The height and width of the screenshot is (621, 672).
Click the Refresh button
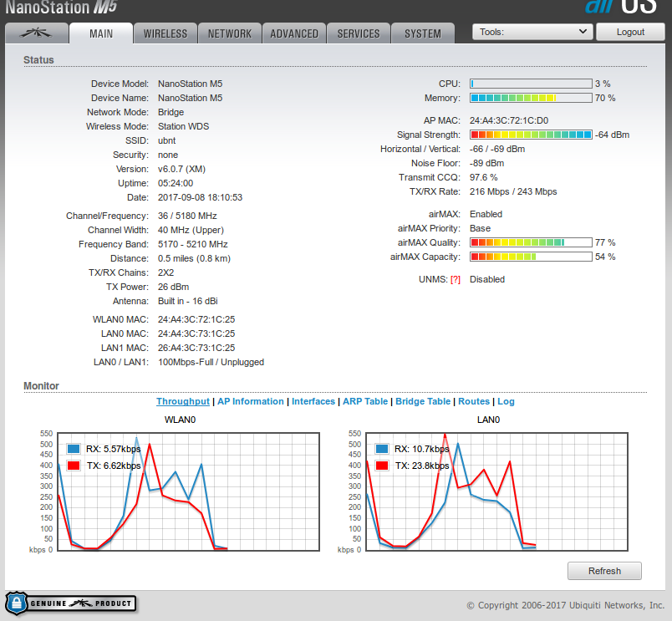click(x=604, y=571)
